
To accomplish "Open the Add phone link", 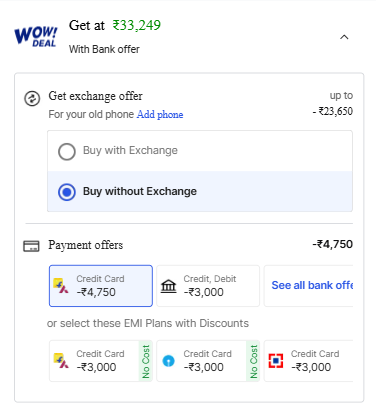I will 160,114.
